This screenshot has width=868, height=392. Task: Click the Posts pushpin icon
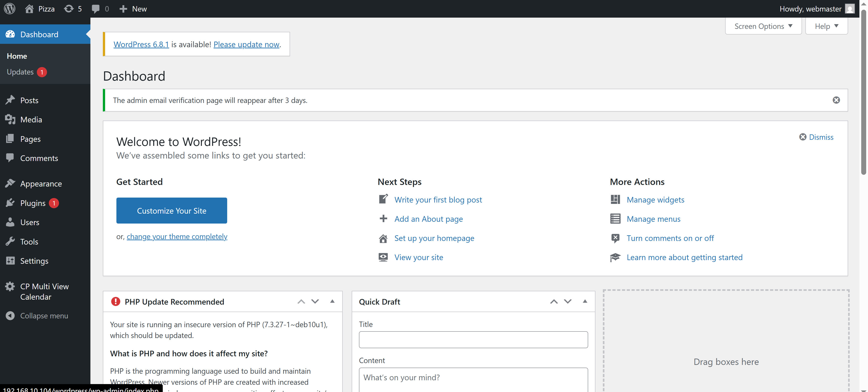(x=10, y=100)
